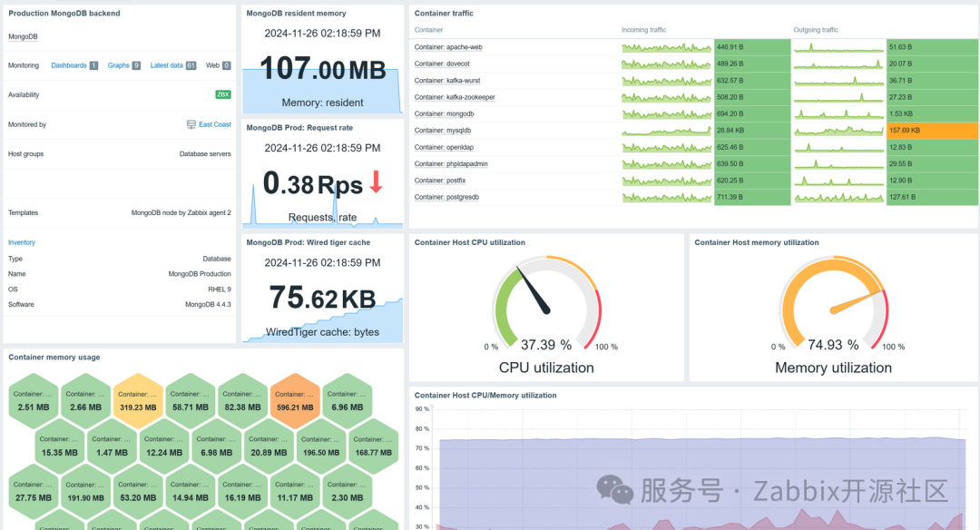Click the 58.71 MB container hexagon
The height and width of the screenshot is (530, 980).
tap(191, 401)
